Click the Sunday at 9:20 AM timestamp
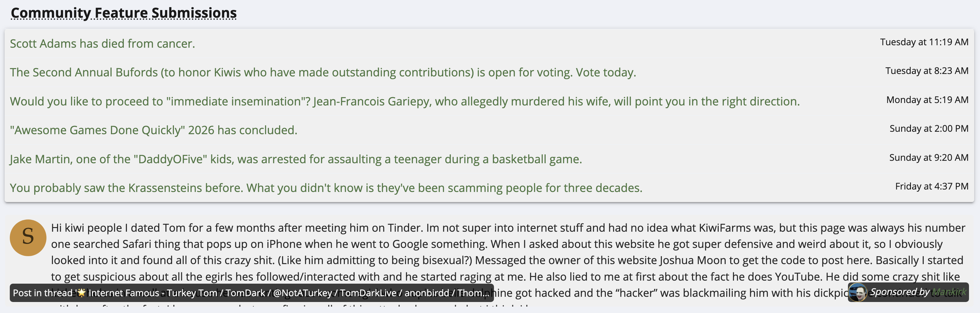This screenshot has width=980, height=313. pyautogui.click(x=928, y=158)
